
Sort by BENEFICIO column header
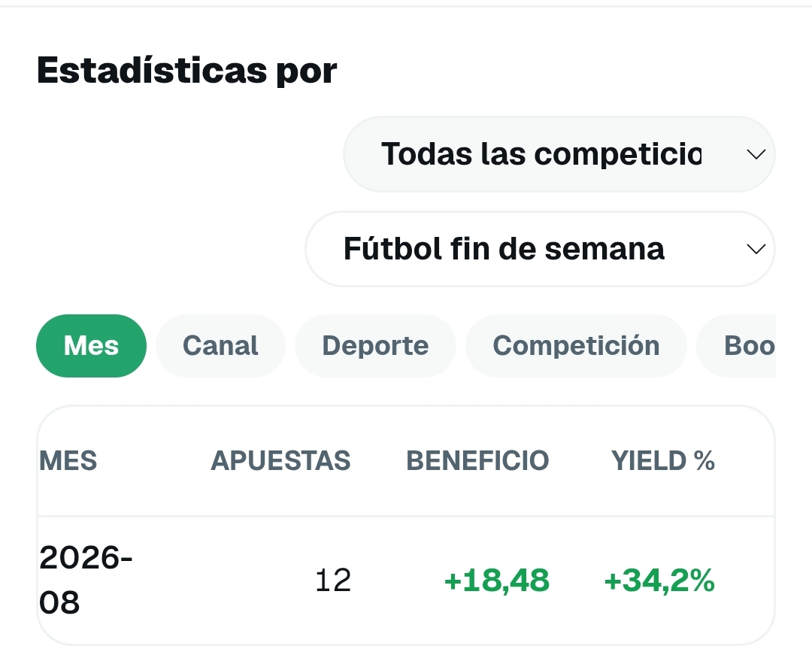click(x=477, y=461)
